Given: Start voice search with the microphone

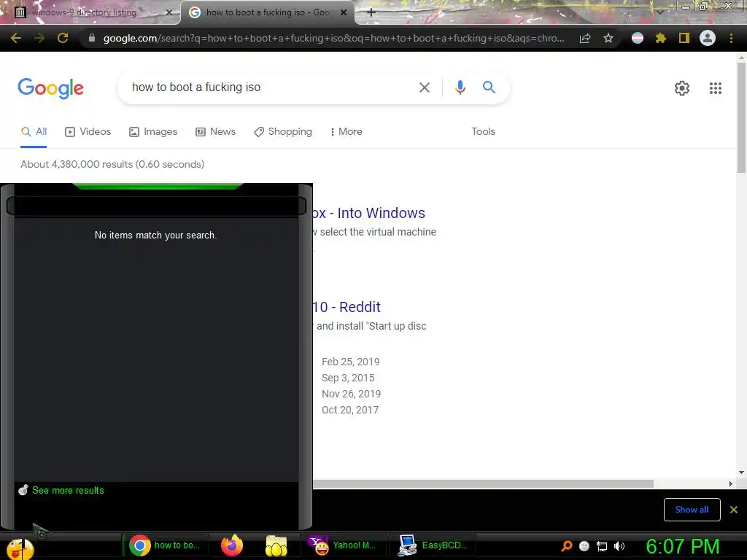Looking at the screenshot, I should pyautogui.click(x=460, y=87).
